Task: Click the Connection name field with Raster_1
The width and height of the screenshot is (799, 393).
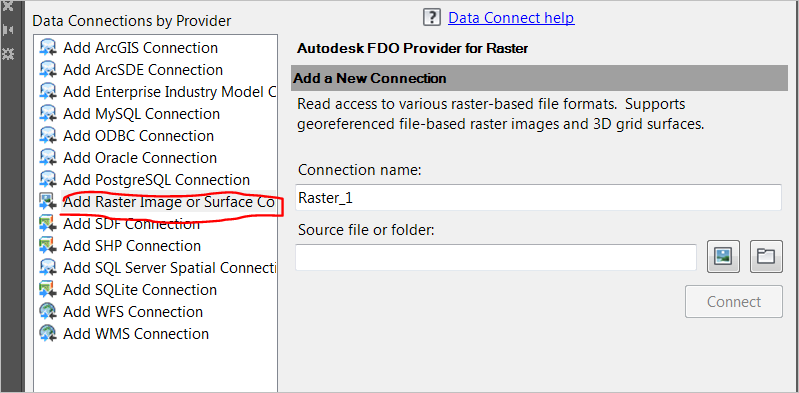Action: pyautogui.click(x=538, y=198)
